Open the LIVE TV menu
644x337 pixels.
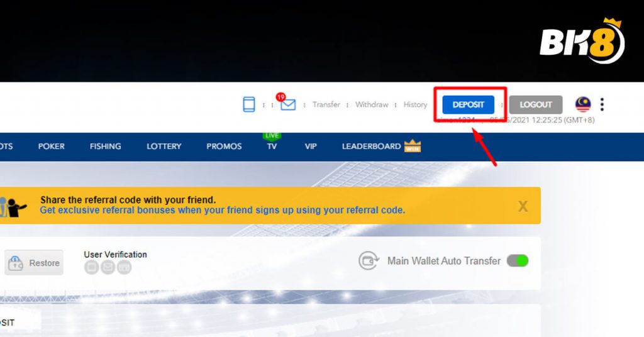click(x=272, y=143)
